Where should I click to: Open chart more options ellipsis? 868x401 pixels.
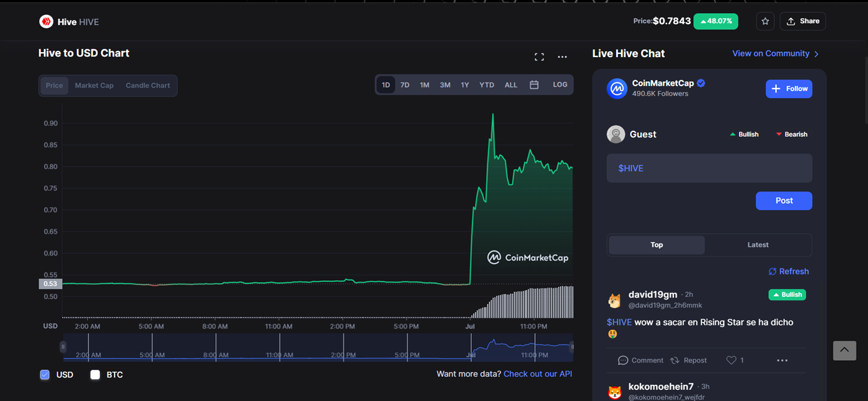562,57
